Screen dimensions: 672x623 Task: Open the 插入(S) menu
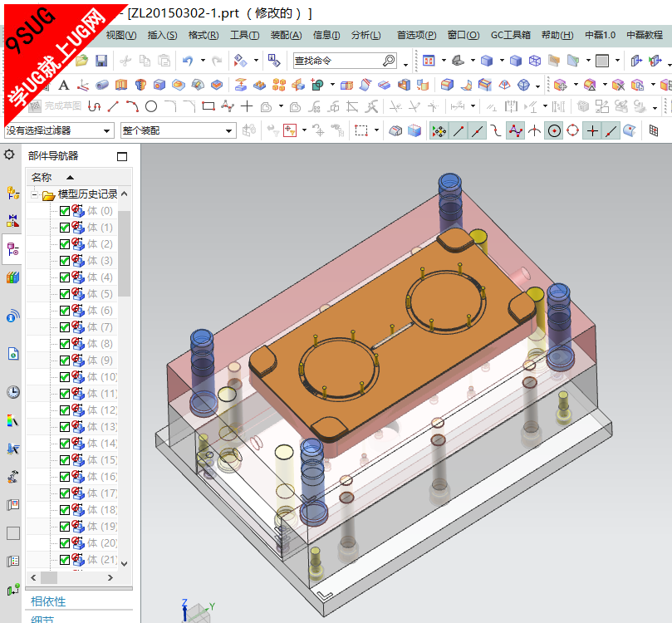point(162,35)
